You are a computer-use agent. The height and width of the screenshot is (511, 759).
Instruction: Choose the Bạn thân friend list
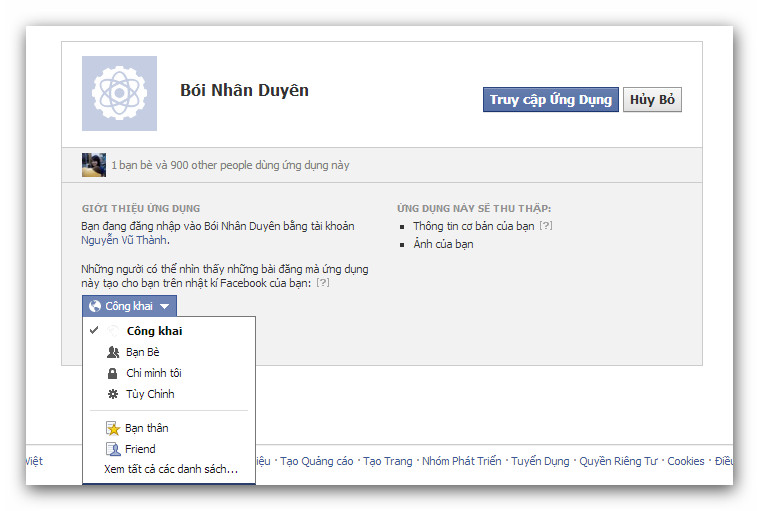click(169, 428)
